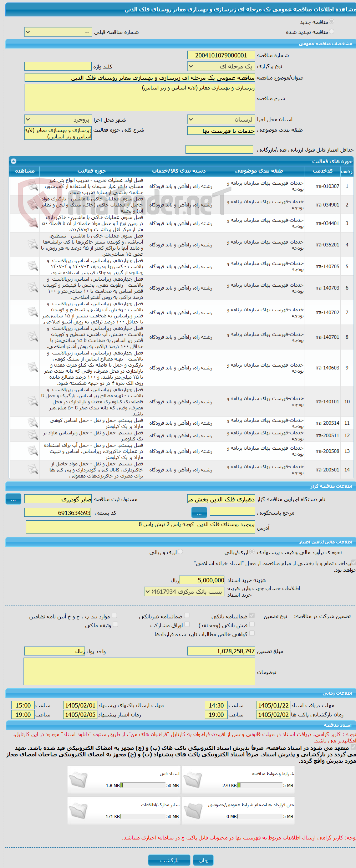Click the توضیحات text area
Screen dimensions: 356x868
click(139, 672)
